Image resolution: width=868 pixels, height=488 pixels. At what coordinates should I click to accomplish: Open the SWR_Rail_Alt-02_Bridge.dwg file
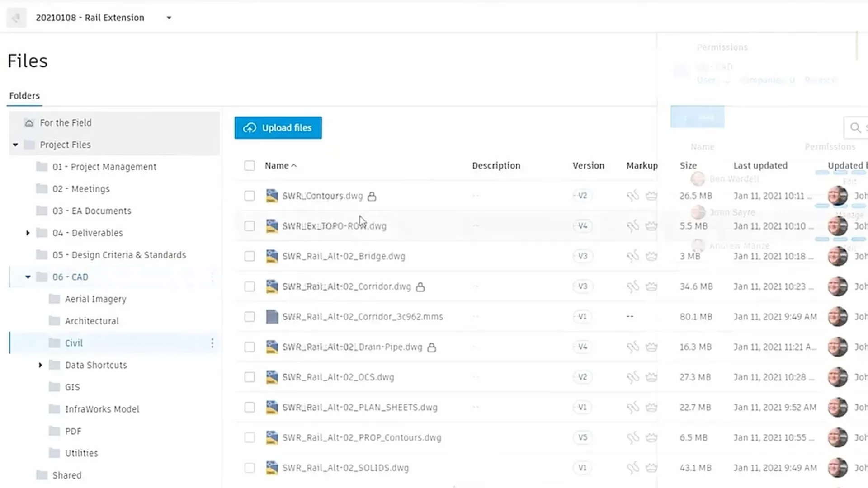[344, 257]
